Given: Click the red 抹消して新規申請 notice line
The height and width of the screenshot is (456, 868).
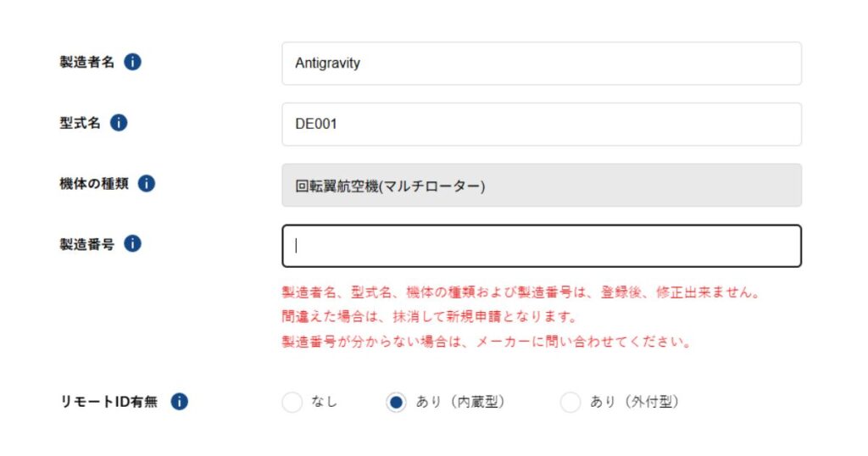Looking at the screenshot, I should click(429, 318).
